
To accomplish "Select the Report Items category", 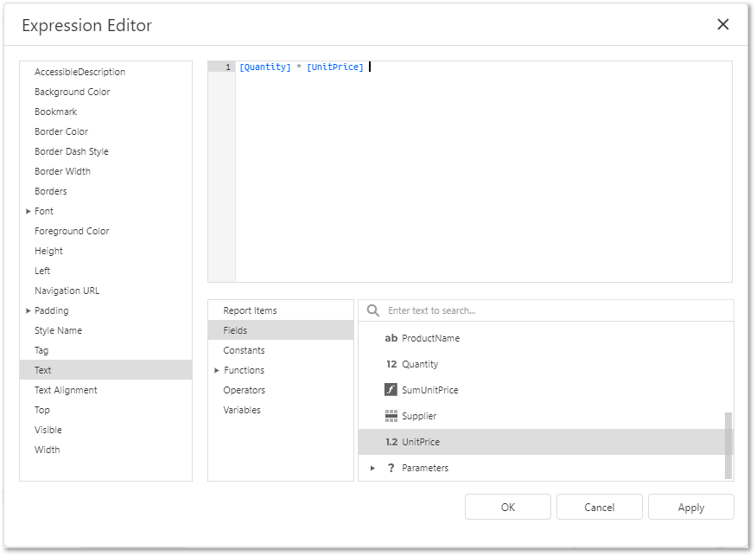I will point(250,310).
